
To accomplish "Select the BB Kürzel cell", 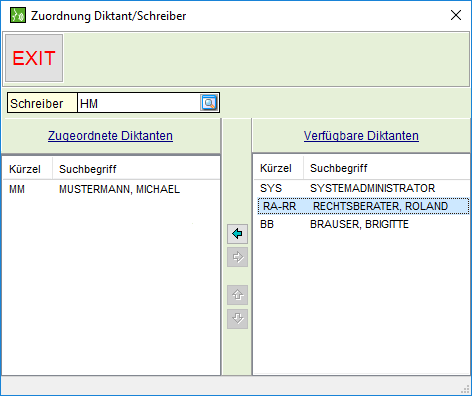I will coord(267,224).
